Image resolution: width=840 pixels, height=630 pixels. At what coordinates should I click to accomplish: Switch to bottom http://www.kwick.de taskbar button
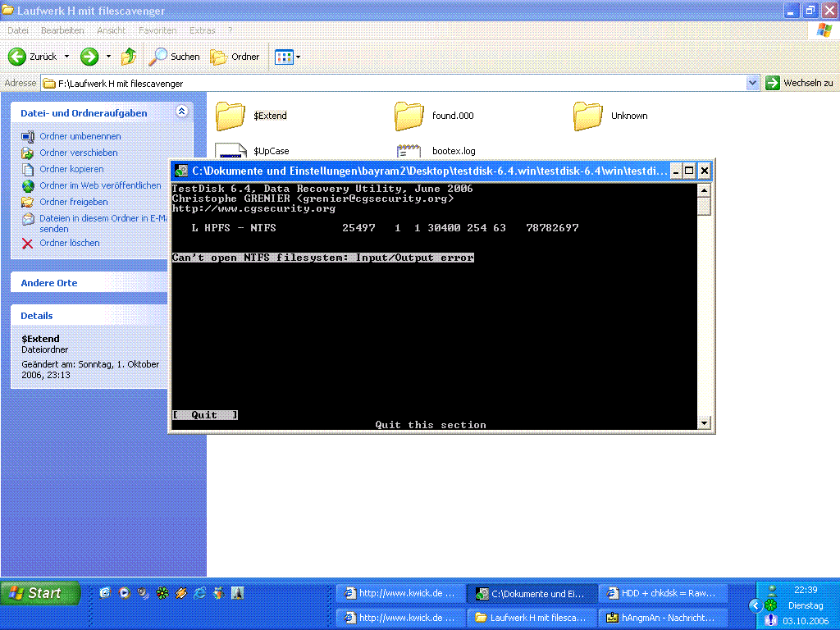pyautogui.click(x=400, y=618)
